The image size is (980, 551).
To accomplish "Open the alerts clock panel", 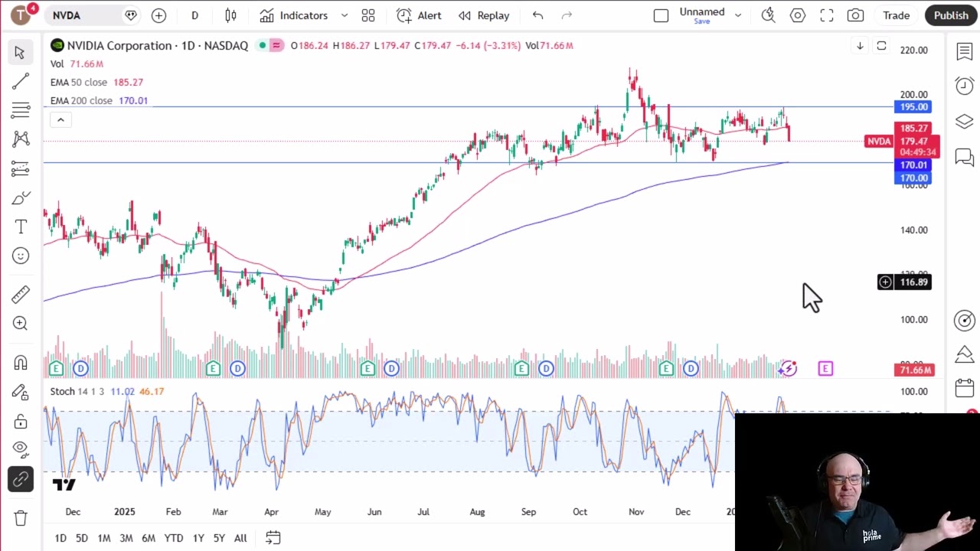I will click(964, 86).
